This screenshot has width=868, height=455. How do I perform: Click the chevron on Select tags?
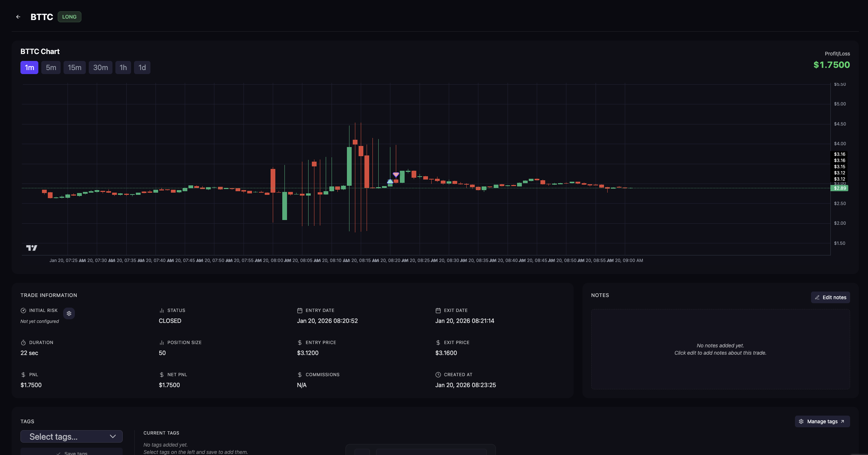113,436
